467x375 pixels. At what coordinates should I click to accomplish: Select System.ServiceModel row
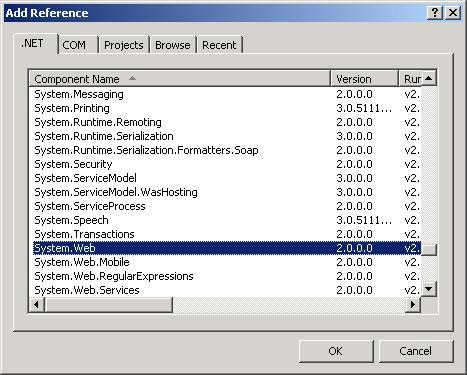pyautogui.click(x=227, y=178)
